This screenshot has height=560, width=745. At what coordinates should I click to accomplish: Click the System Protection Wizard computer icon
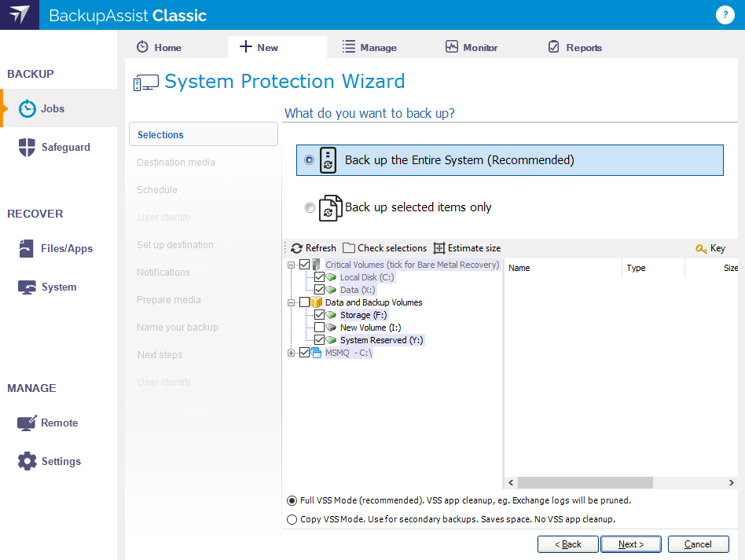click(146, 82)
